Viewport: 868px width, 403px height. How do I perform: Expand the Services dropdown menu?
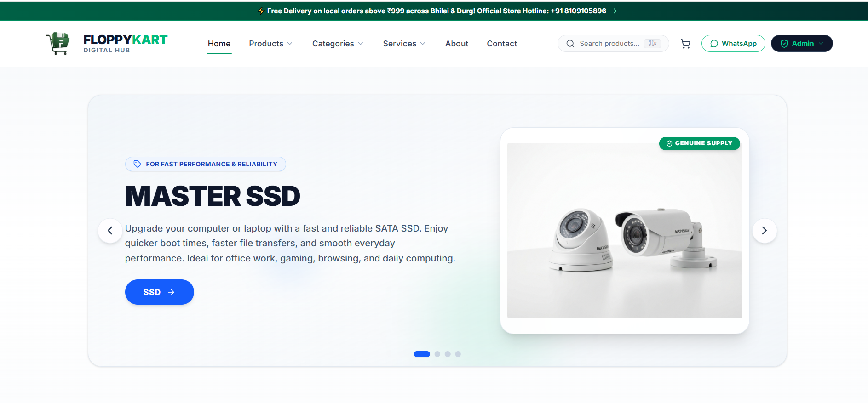404,44
